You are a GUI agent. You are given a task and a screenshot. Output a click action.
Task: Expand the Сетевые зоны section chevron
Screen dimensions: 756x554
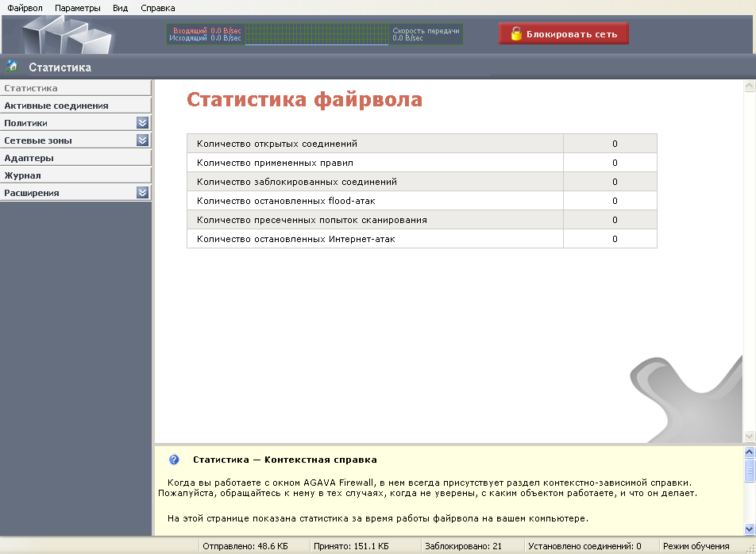click(x=142, y=140)
